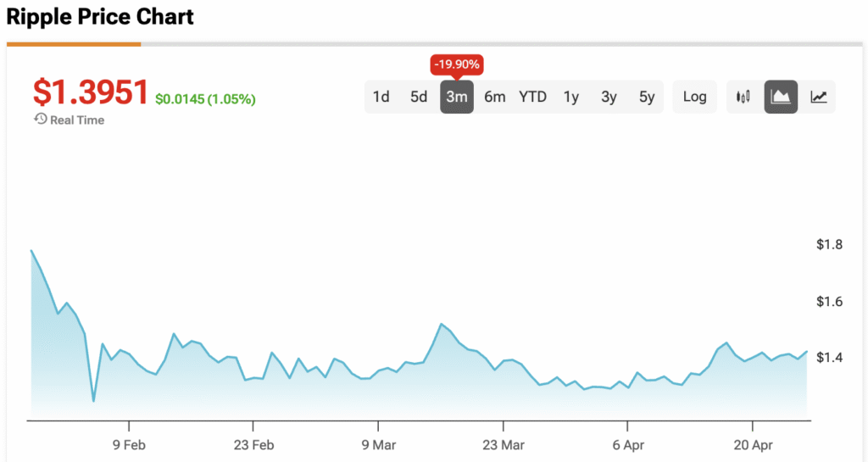Viewport: 868px width, 462px height.
Task: Select the 1d time range
Action: [x=381, y=97]
